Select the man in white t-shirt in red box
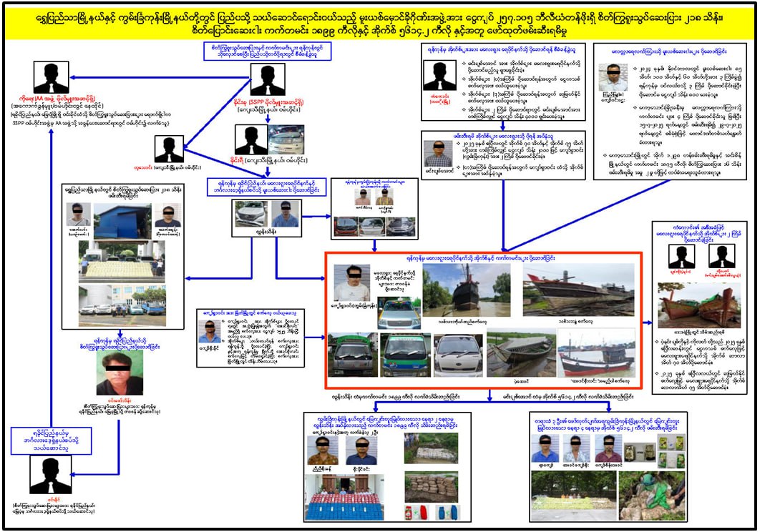760x532 pixels. coord(352,282)
